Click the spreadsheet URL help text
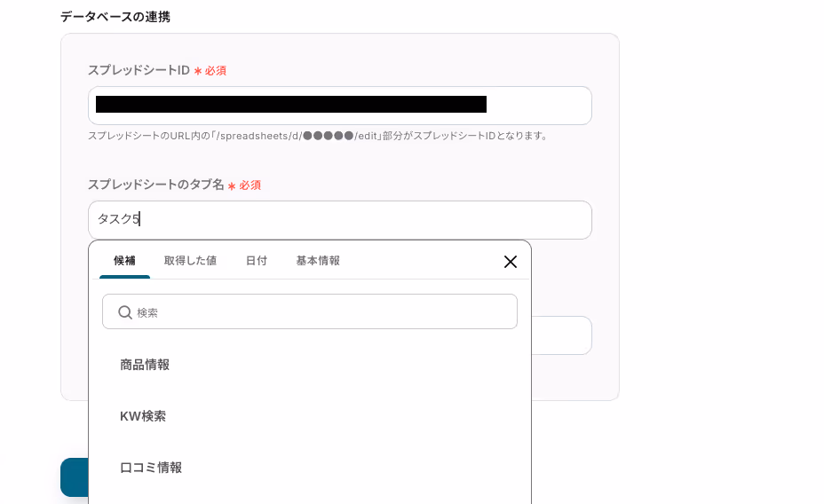This screenshot has width=824, height=504. tap(318, 136)
